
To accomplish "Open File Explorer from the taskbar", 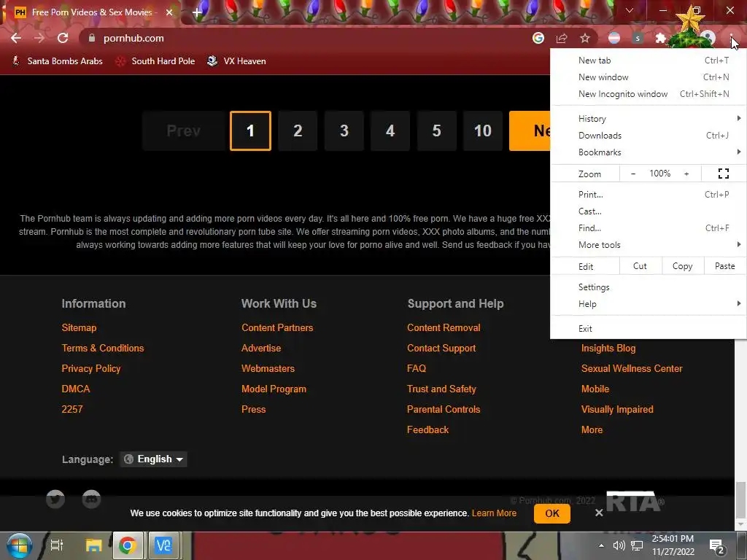I will (x=93, y=545).
